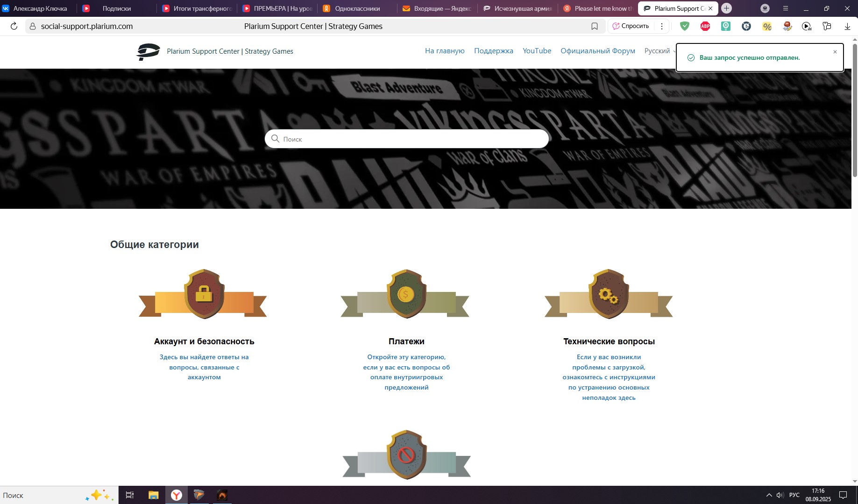Click the volume speaker tray icon
This screenshot has height=504, width=858.
[780, 495]
